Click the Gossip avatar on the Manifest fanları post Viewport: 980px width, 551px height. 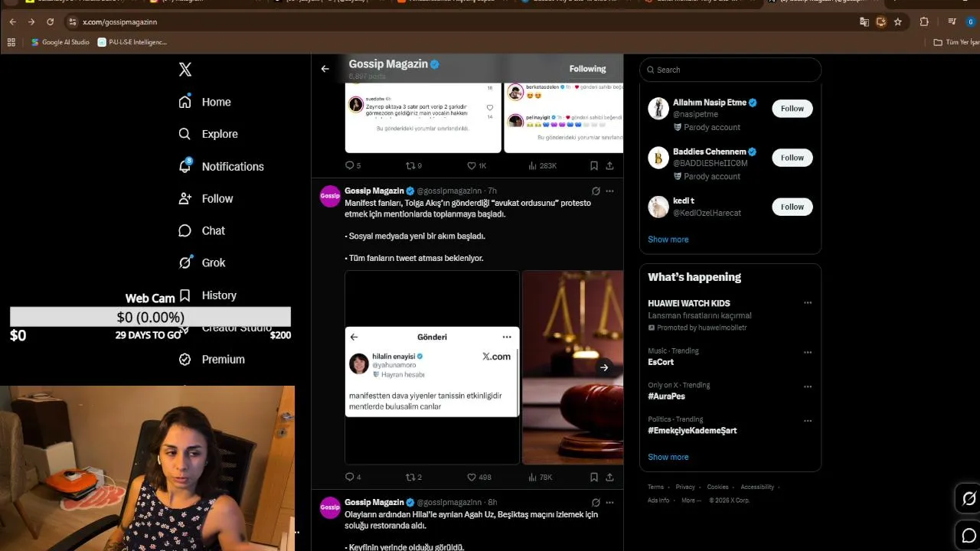pos(330,196)
